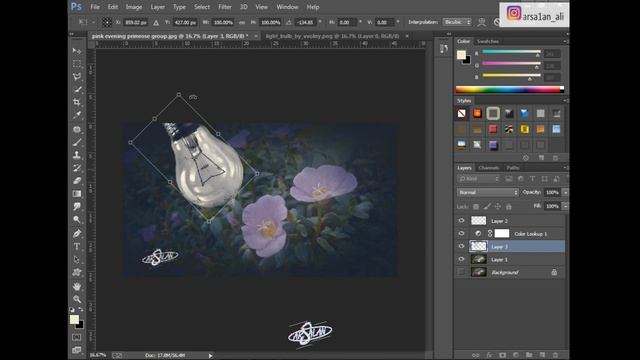The image size is (640, 360).
Task: Open the blend mode Normal dropdown
Action: 487,192
